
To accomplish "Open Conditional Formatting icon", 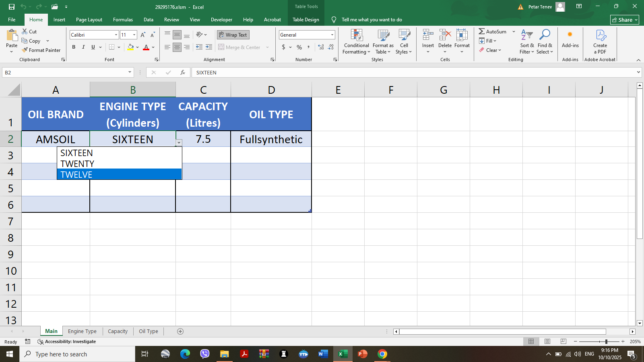I will point(356,35).
